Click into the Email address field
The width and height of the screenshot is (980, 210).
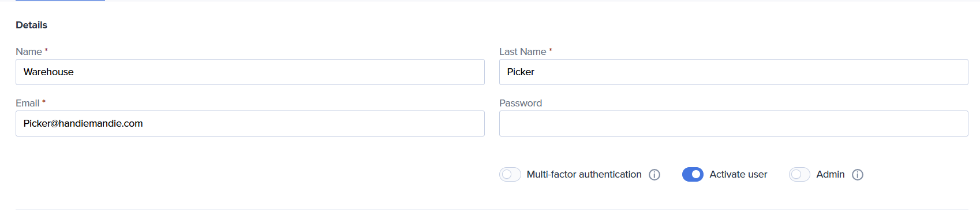tap(250, 123)
